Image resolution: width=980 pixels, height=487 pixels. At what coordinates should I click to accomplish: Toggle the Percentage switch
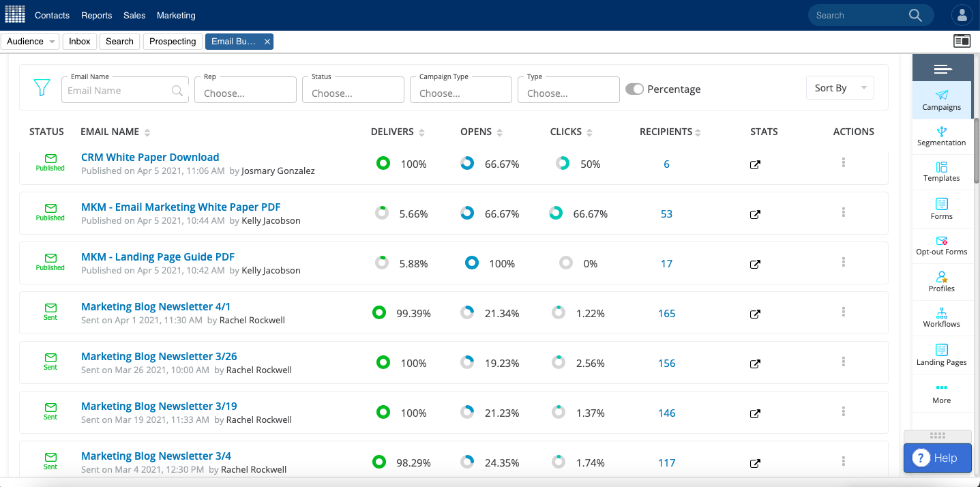click(x=634, y=89)
